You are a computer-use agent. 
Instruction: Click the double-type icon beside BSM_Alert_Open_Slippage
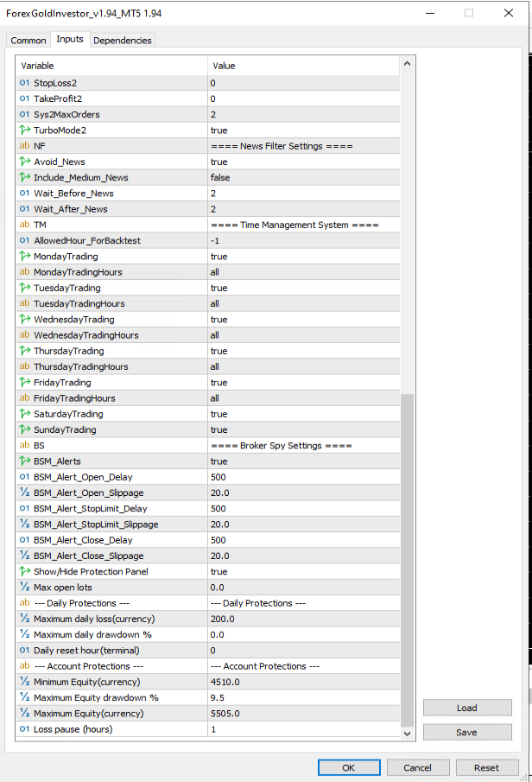coord(24,493)
